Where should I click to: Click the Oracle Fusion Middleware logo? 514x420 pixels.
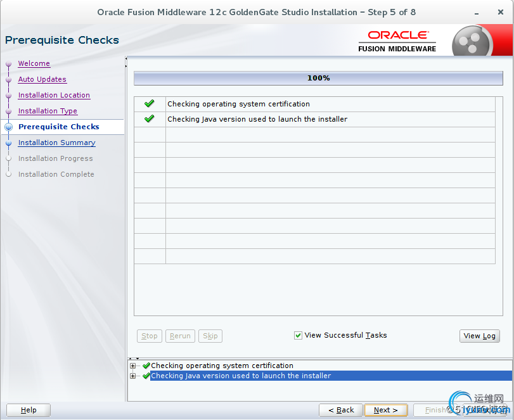[x=397, y=41]
